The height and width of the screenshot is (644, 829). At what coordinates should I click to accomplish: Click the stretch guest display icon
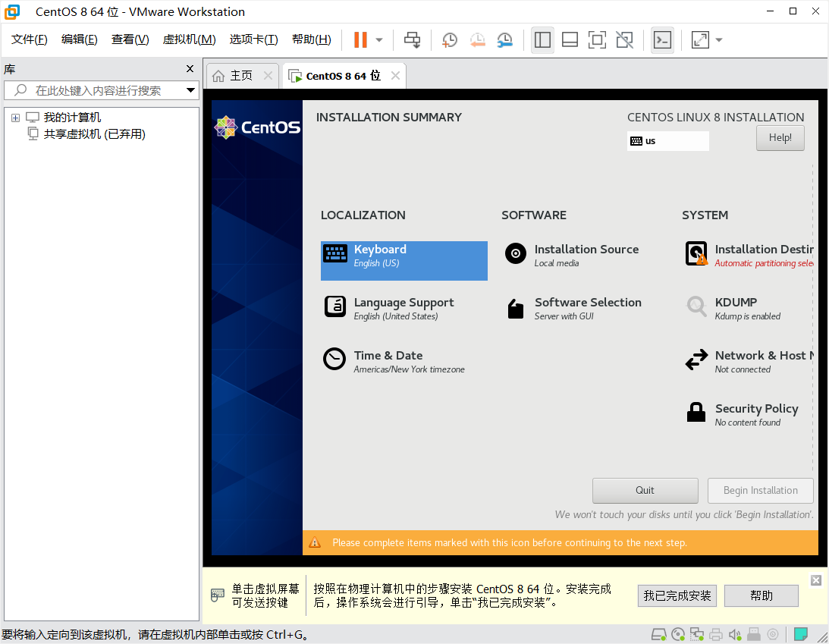[700, 39]
